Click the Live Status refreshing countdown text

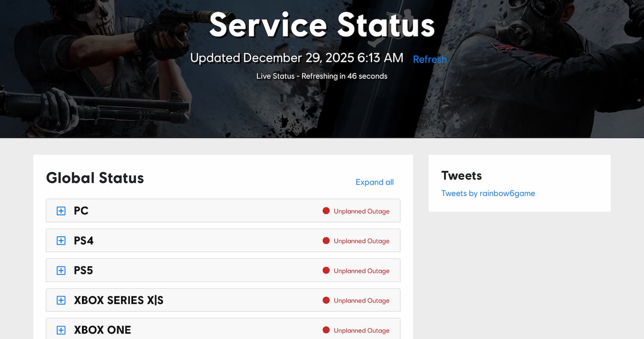point(322,76)
